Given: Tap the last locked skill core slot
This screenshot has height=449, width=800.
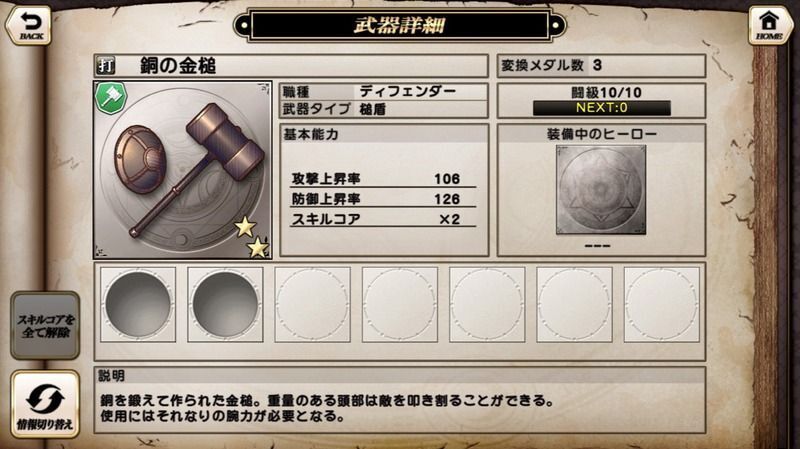Looking at the screenshot, I should pyautogui.click(x=662, y=305).
